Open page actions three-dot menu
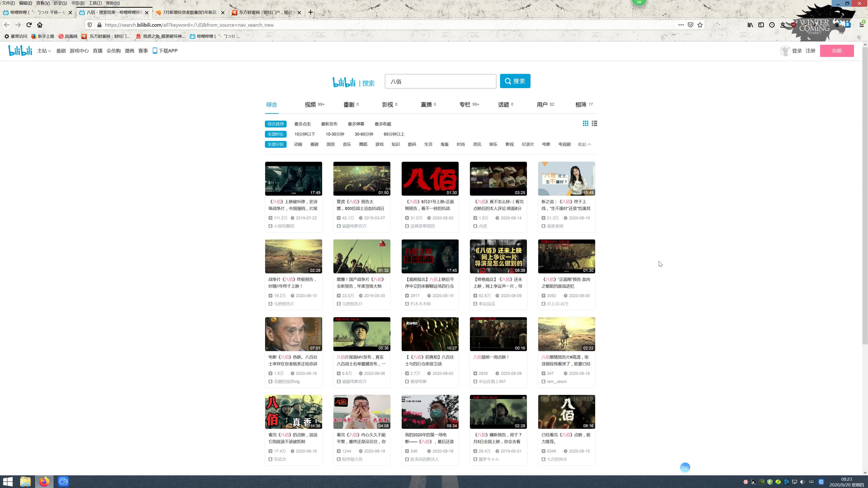This screenshot has height=488, width=868. (x=681, y=25)
